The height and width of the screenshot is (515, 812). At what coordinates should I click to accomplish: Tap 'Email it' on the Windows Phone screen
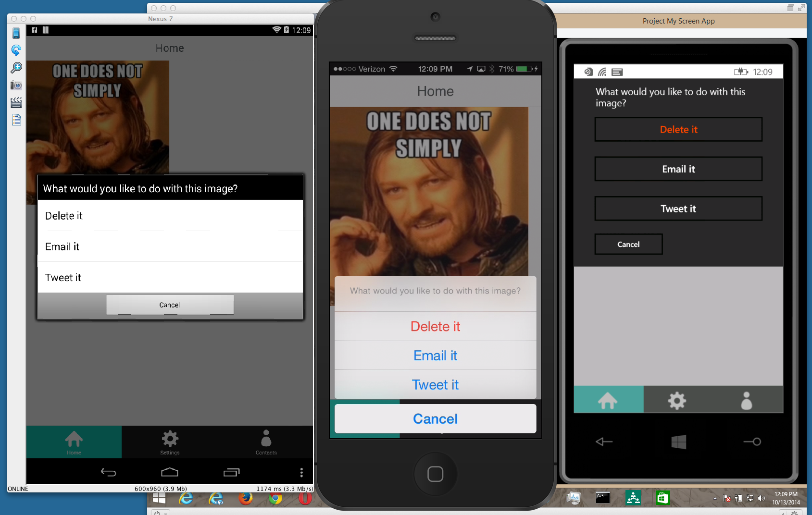click(x=678, y=169)
